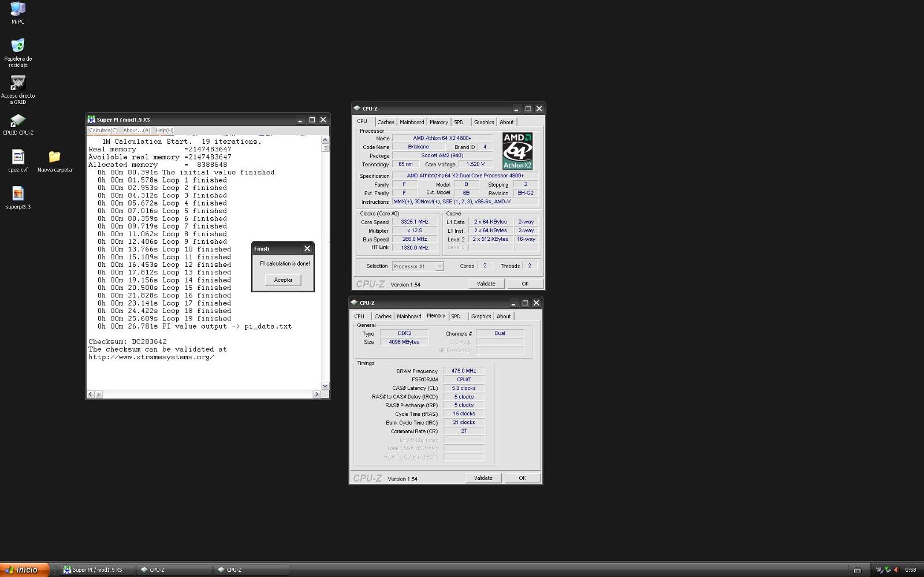Switch to Graphics tab in top CPU-Z
The width and height of the screenshot is (924, 577).
click(x=484, y=122)
